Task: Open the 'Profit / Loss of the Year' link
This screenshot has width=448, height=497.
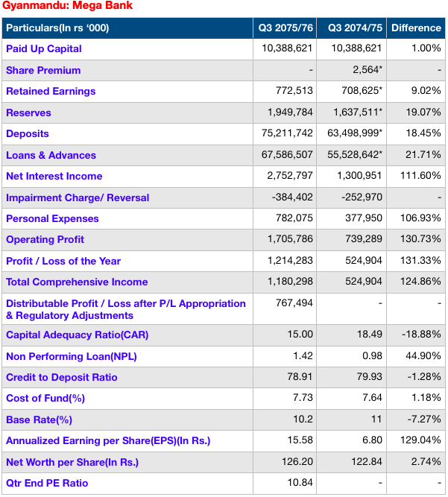Action: pos(63,262)
